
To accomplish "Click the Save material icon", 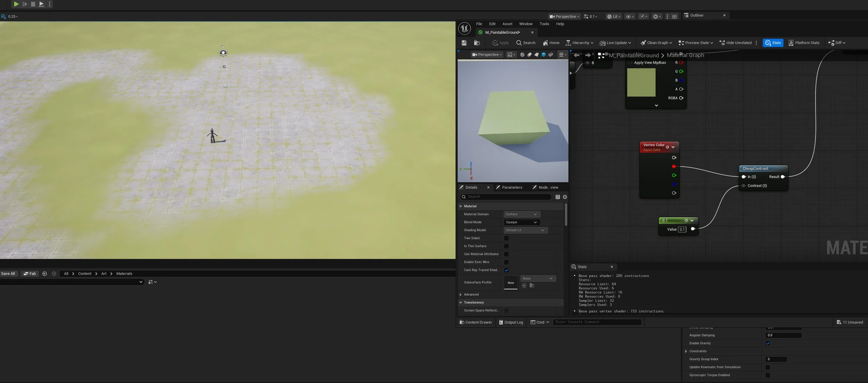I will 464,43.
